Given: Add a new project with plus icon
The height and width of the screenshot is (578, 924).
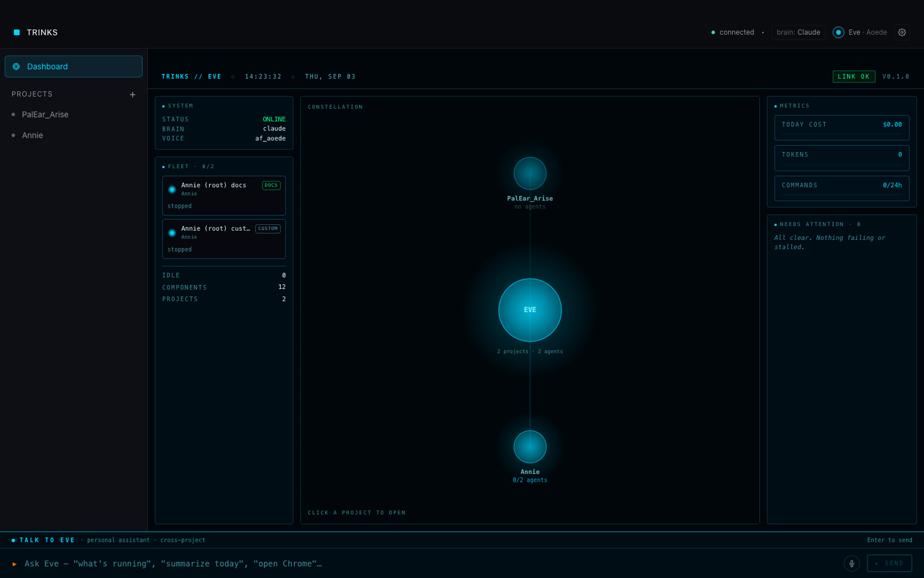Looking at the screenshot, I should (x=132, y=95).
